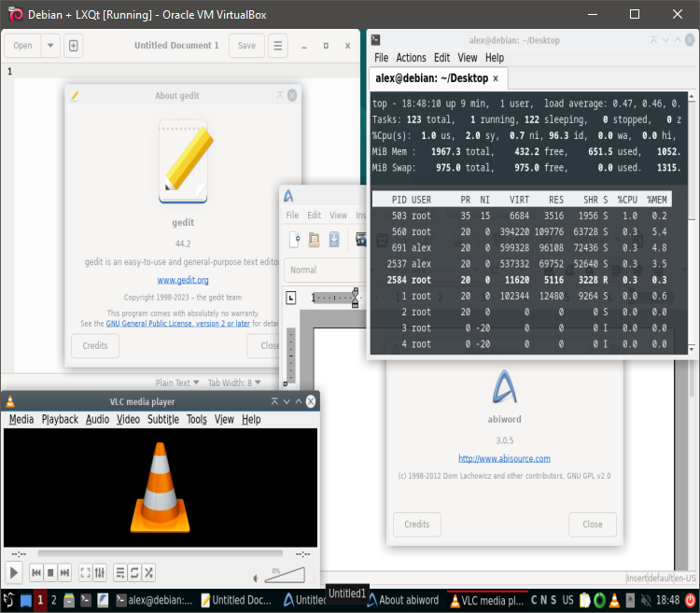
Task: Click the VLC volume slider
Action: pos(285,575)
